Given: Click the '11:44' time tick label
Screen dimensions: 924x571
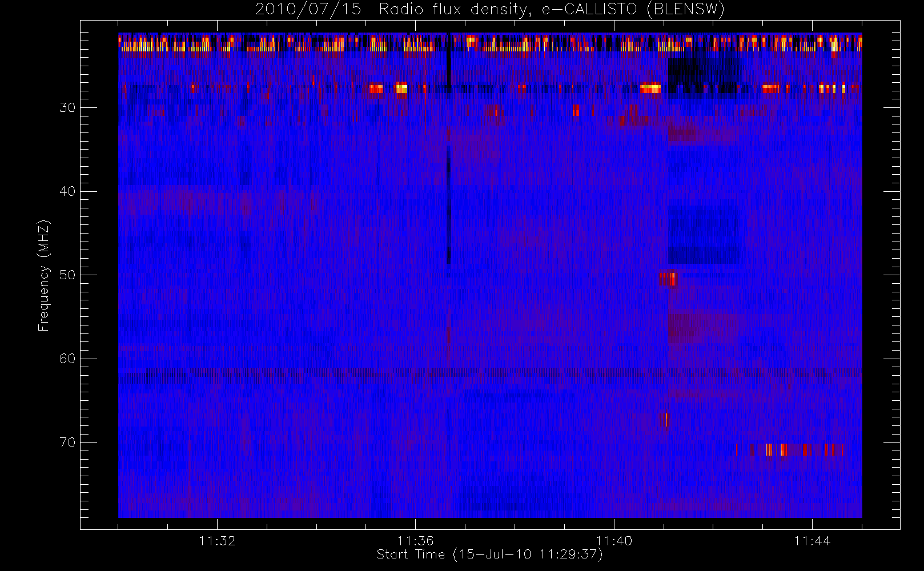Looking at the screenshot, I should tap(812, 541).
